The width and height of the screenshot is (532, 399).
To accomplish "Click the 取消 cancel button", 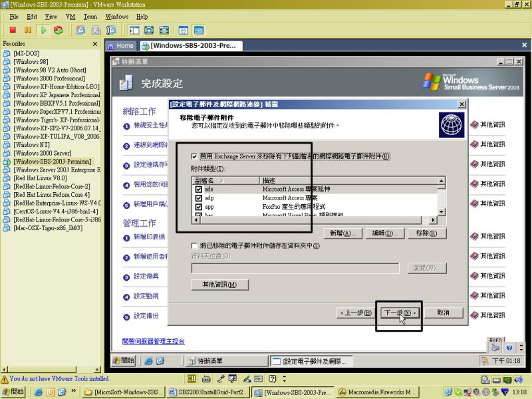I will [443, 313].
